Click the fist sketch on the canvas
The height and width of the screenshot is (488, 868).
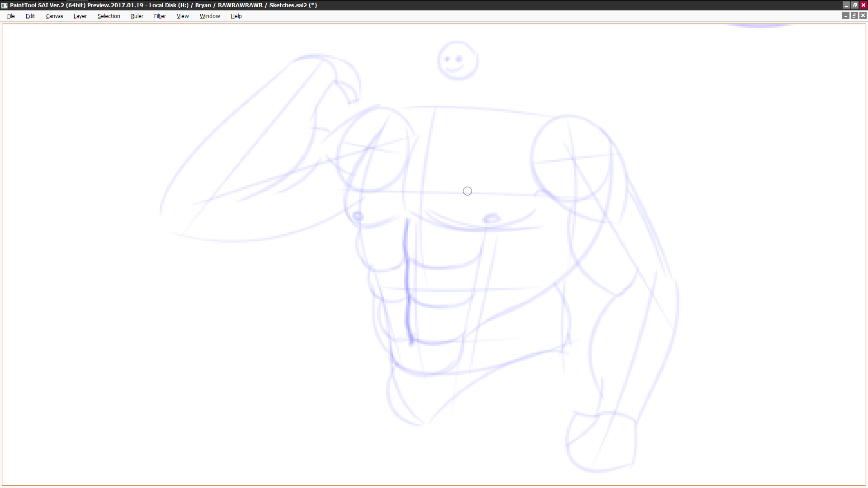point(601,442)
